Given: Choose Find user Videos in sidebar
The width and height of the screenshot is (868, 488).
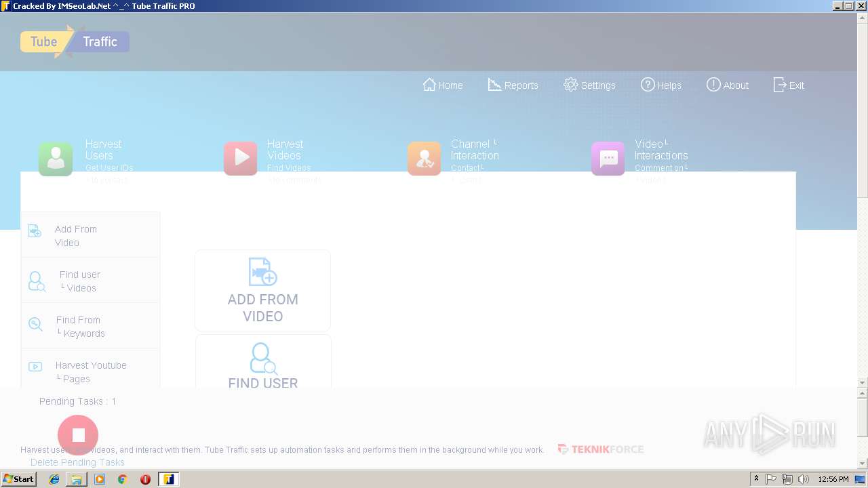Looking at the screenshot, I should tap(91, 281).
